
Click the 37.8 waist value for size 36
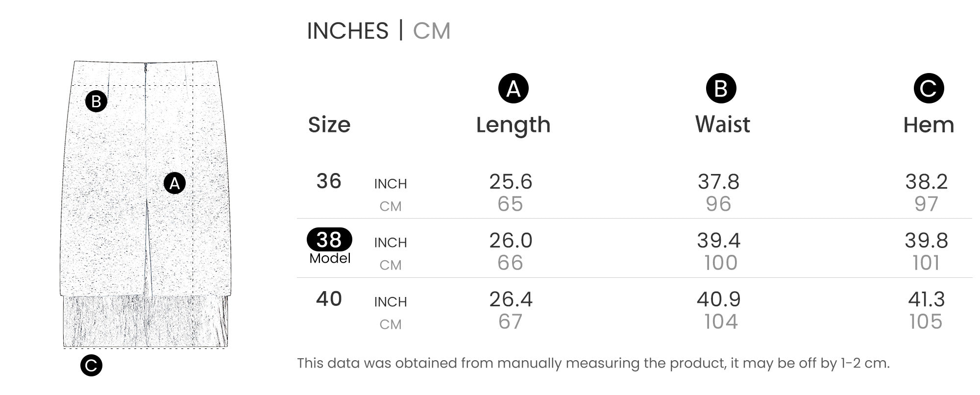point(718,182)
